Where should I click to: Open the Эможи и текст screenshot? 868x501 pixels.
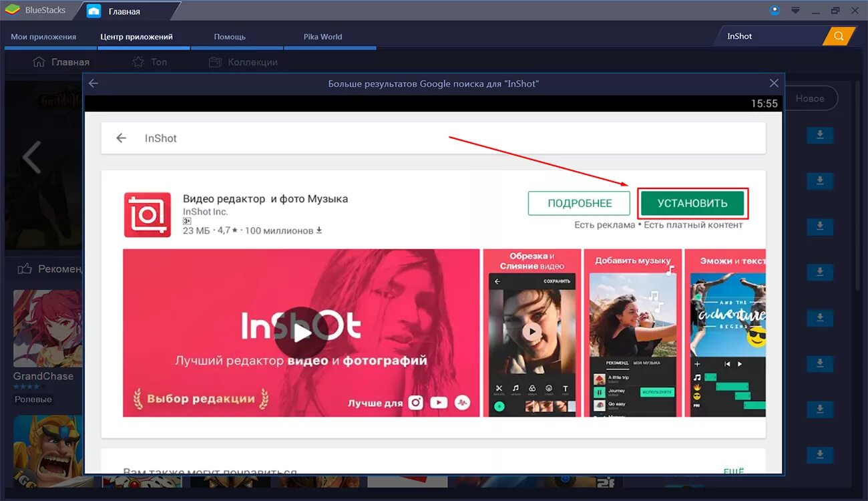coord(725,333)
